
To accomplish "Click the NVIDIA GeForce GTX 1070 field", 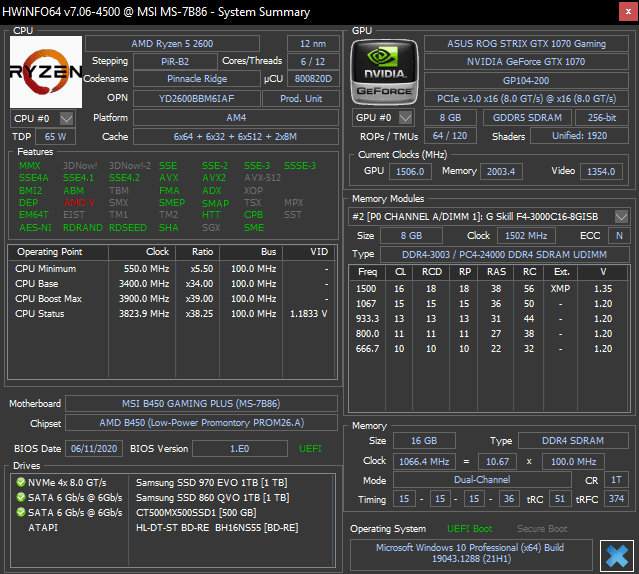I will tap(526, 62).
